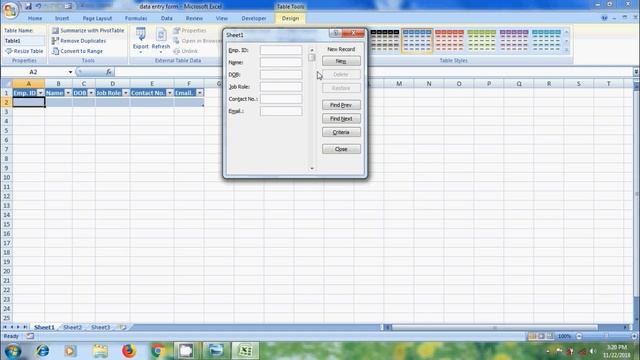Click the help question mark in Sheet1 dialog
The width and height of the screenshot is (640, 360).
point(336,33)
